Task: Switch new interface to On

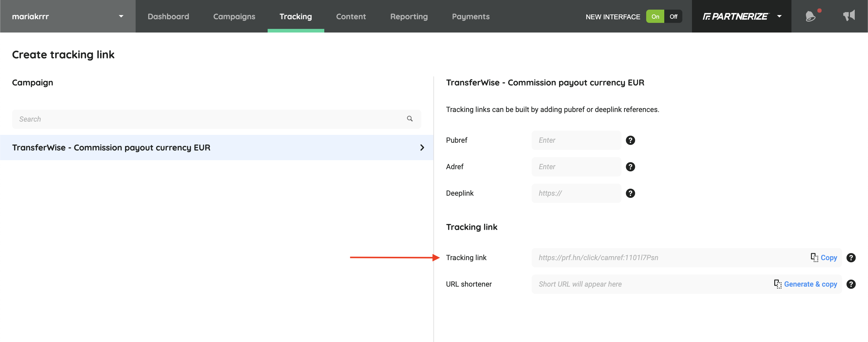Action: click(655, 17)
